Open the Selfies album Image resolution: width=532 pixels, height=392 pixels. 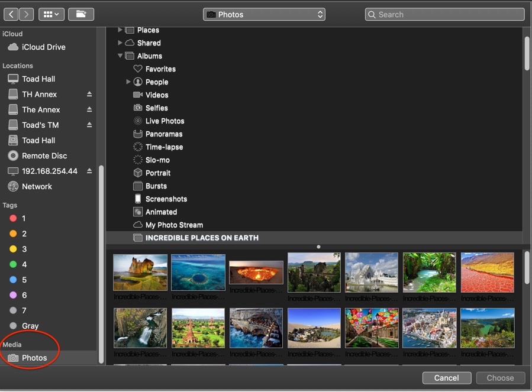click(x=156, y=108)
